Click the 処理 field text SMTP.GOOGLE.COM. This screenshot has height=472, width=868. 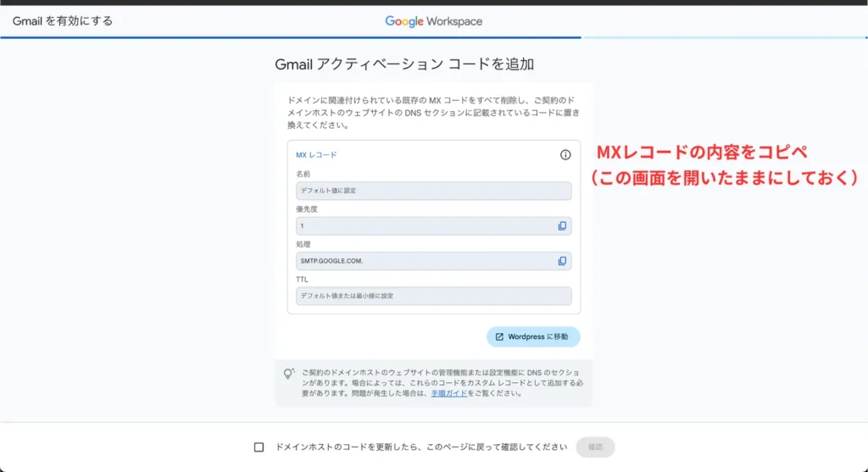tap(332, 261)
